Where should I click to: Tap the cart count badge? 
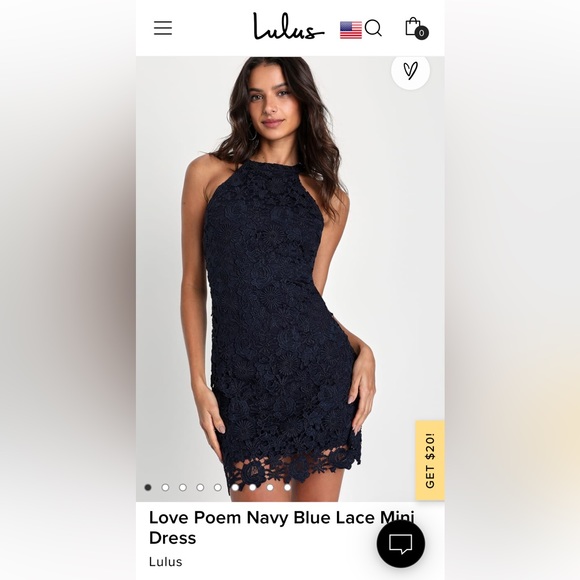point(421,33)
